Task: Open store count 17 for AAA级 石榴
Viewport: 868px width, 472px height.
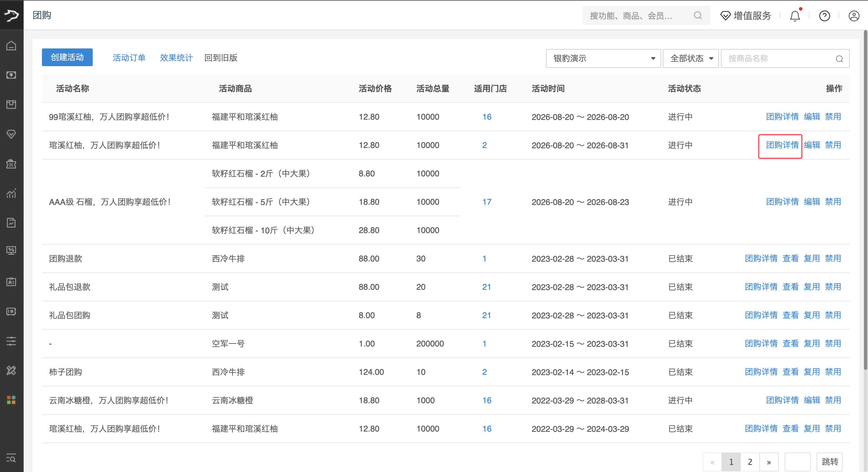Action: 487,202
